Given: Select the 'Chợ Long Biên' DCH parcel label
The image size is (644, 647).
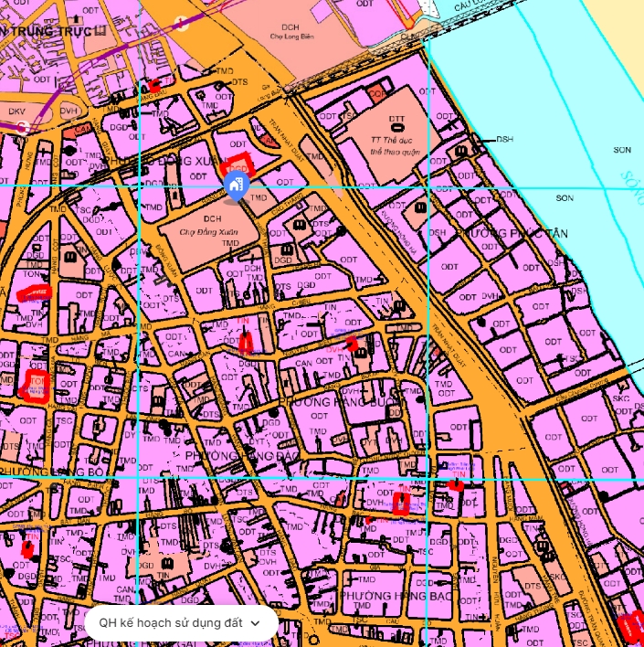Looking at the screenshot, I should (x=291, y=32).
